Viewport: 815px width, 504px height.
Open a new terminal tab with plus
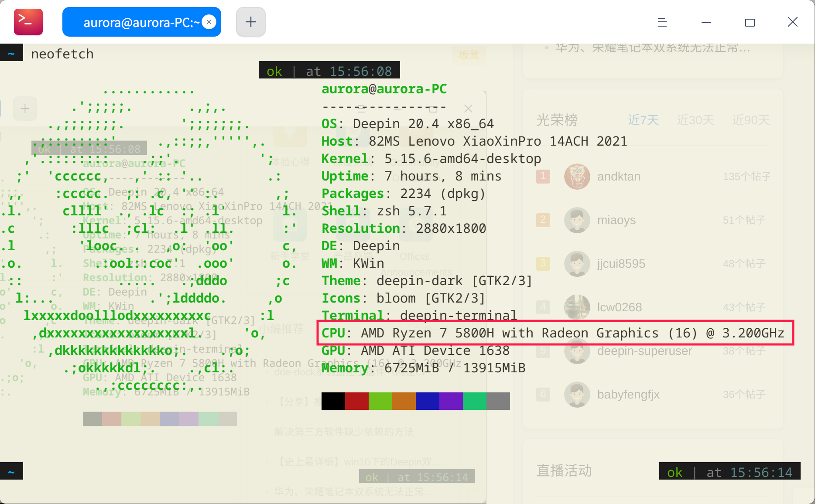pyautogui.click(x=251, y=22)
